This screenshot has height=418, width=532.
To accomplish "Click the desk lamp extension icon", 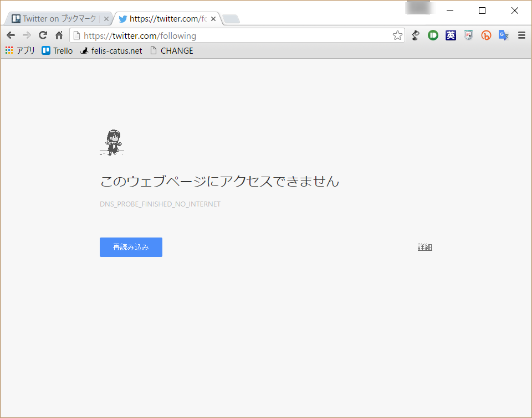I will pyautogui.click(x=416, y=35).
